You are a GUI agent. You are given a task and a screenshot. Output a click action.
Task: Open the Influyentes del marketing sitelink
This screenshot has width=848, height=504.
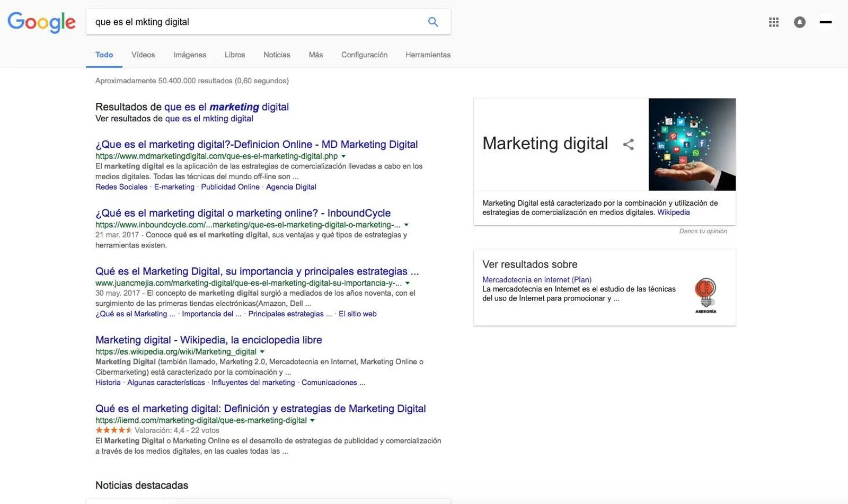[x=253, y=383]
